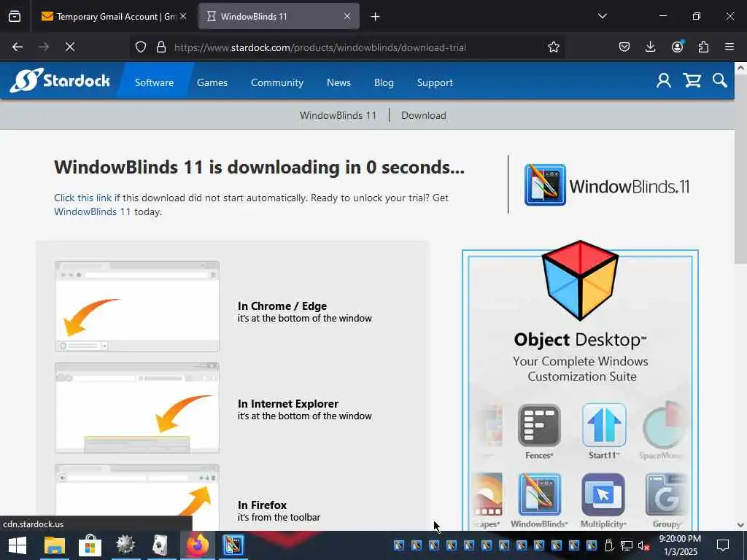
Task: Click the Stardock site search magnifier
Action: [720, 81]
